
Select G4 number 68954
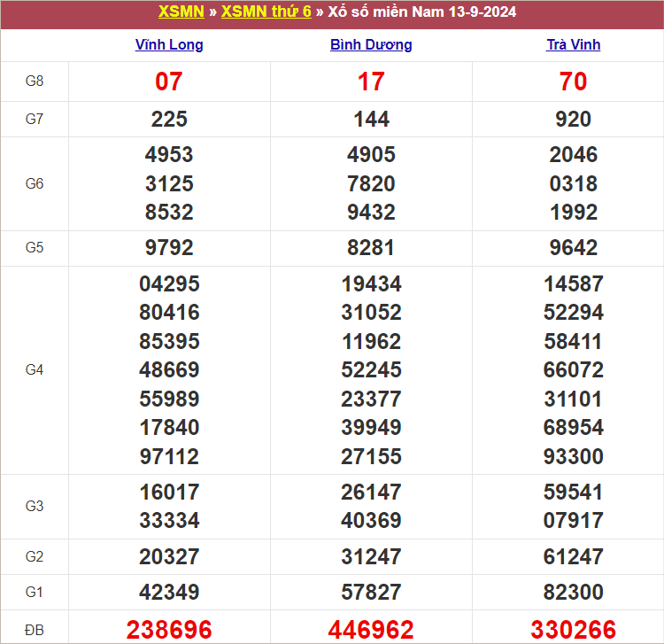[573, 427]
